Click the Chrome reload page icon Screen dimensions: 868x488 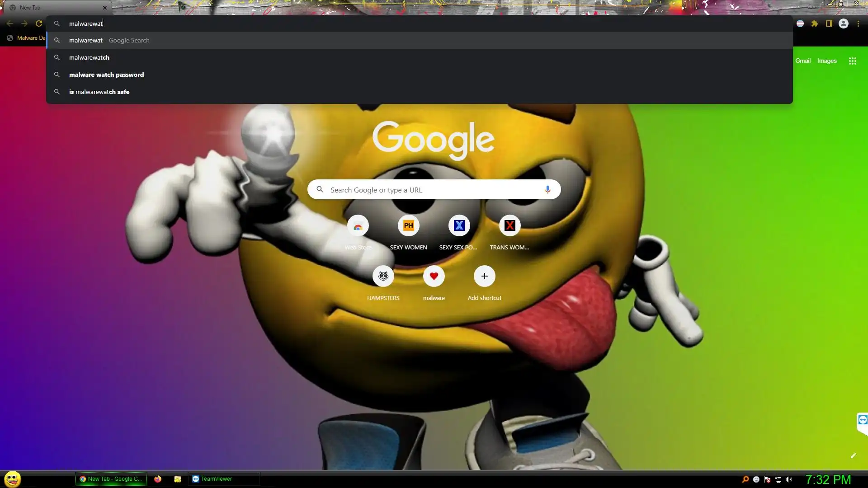click(39, 23)
